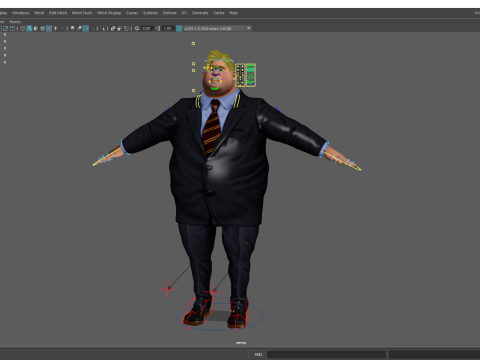Toggle the View Transform icon

[179, 28]
